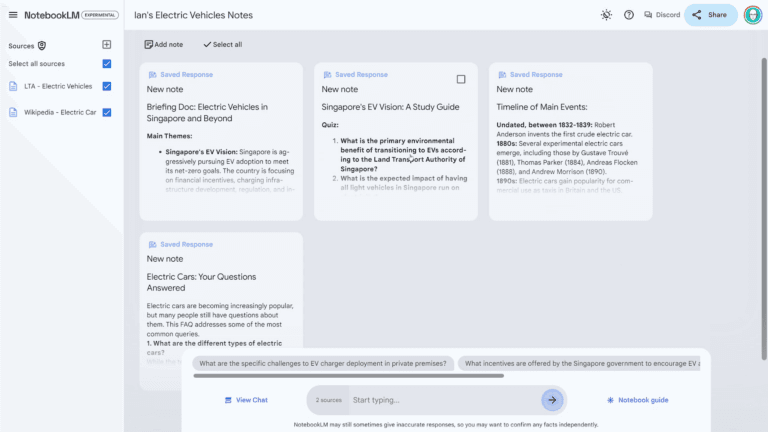This screenshot has width=768, height=432.
Task: Click the Share button
Action: (x=711, y=15)
